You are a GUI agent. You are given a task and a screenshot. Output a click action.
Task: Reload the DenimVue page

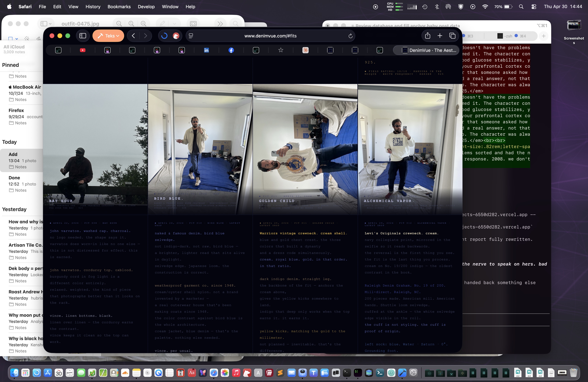(350, 36)
